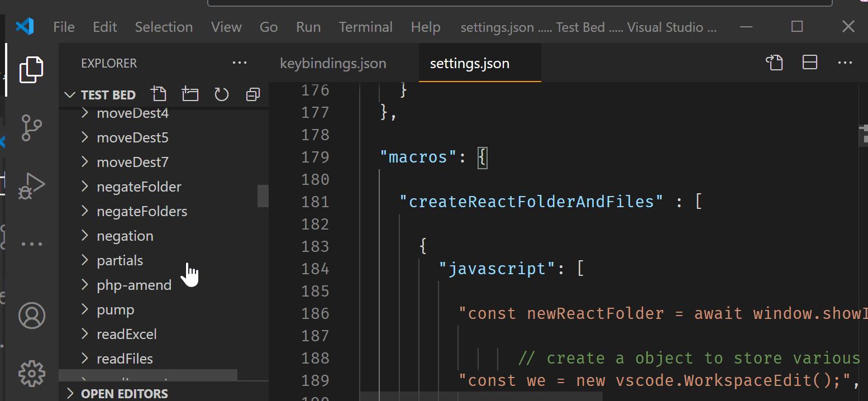
Task: Click the EXPLORER panel title
Action: click(109, 63)
